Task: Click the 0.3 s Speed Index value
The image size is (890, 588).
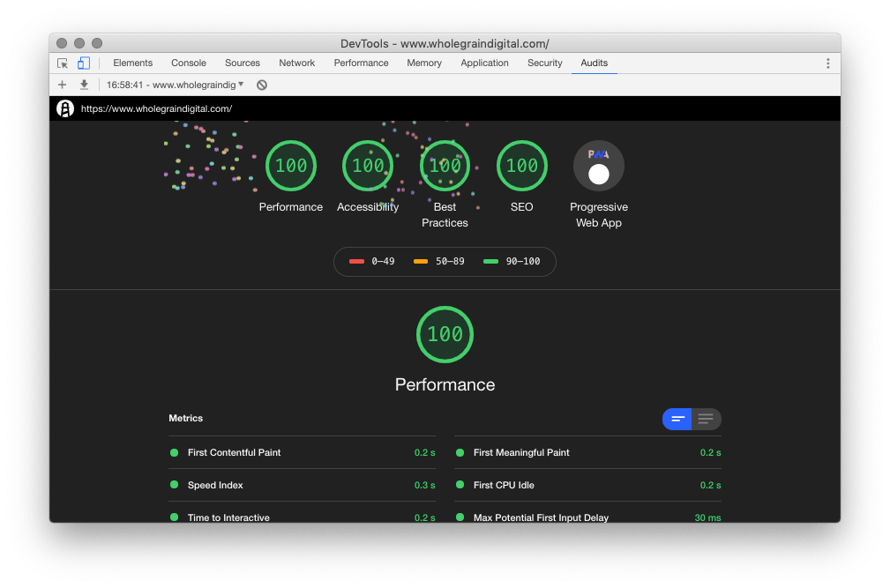Action: pos(424,486)
